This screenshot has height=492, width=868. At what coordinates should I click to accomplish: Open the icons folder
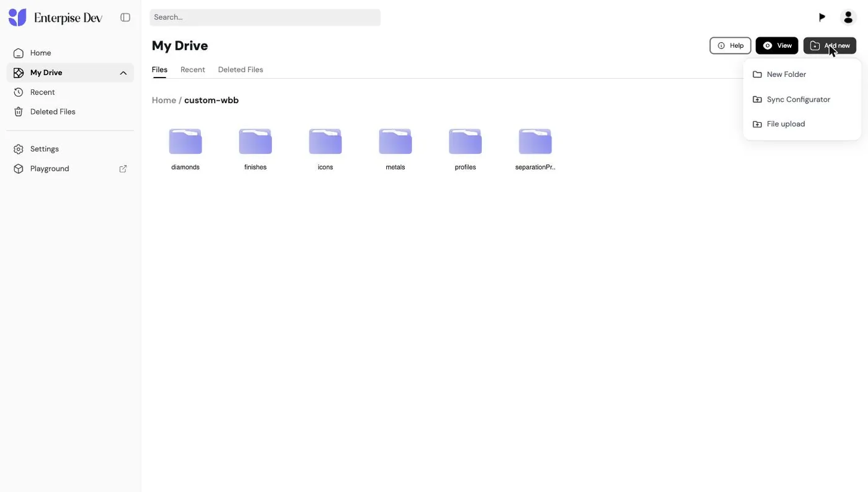click(325, 141)
